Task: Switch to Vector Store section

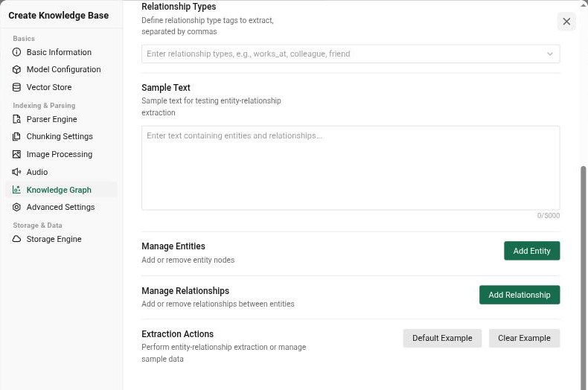Action: pyautogui.click(x=61, y=87)
